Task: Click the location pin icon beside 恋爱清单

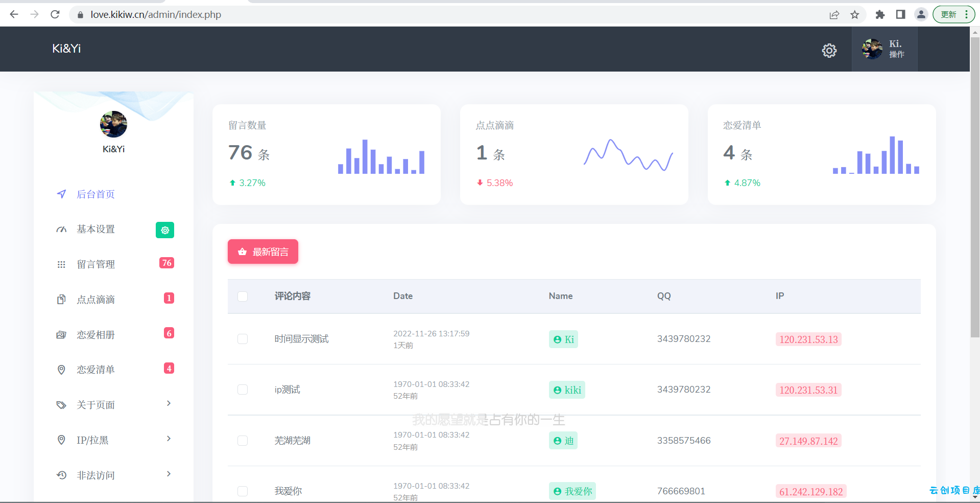Action: 61,370
